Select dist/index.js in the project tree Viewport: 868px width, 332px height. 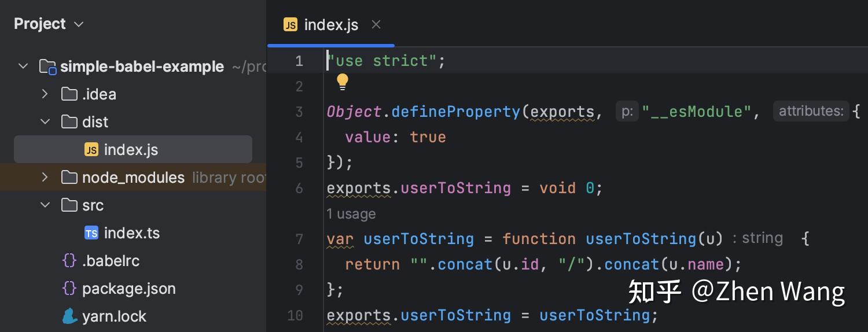coord(131,150)
